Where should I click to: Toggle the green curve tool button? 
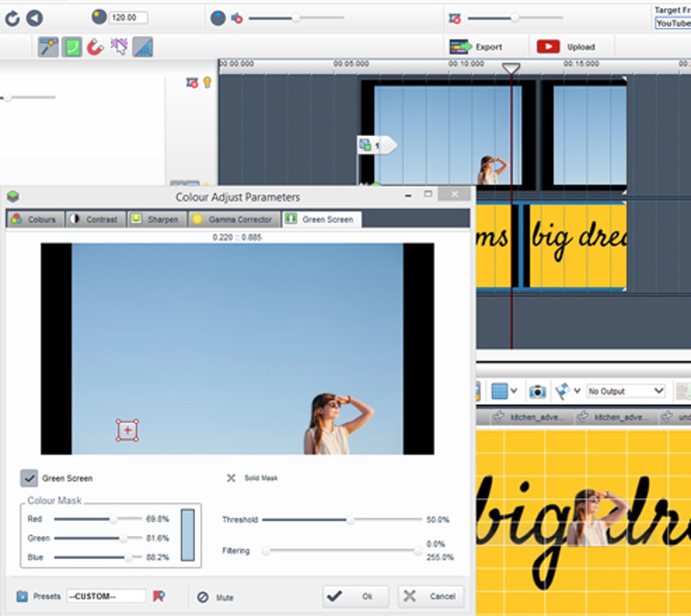pyautogui.click(x=72, y=47)
